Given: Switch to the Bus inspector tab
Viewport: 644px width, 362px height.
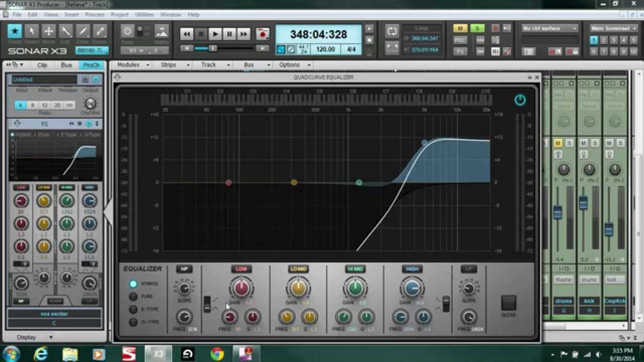Looking at the screenshot, I should [66, 65].
